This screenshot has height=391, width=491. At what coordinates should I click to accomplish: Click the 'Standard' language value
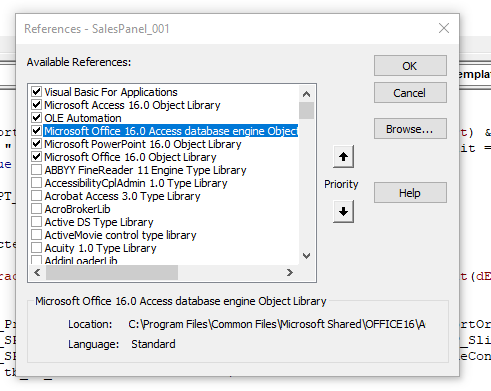153,344
